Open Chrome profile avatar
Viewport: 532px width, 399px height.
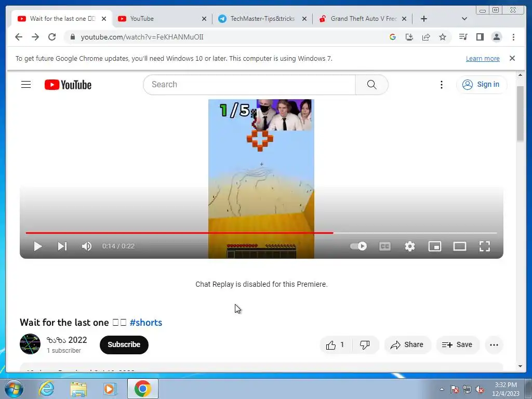[496, 37]
